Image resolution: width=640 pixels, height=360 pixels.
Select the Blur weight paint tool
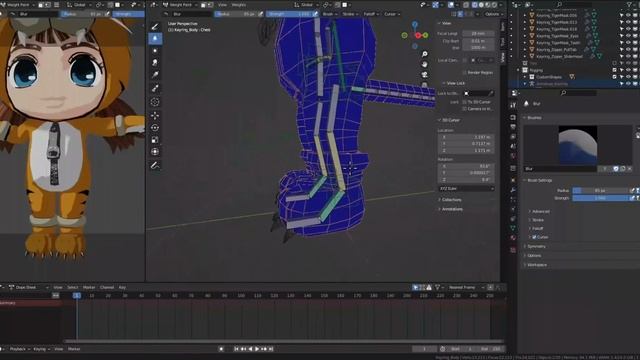point(155,38)
